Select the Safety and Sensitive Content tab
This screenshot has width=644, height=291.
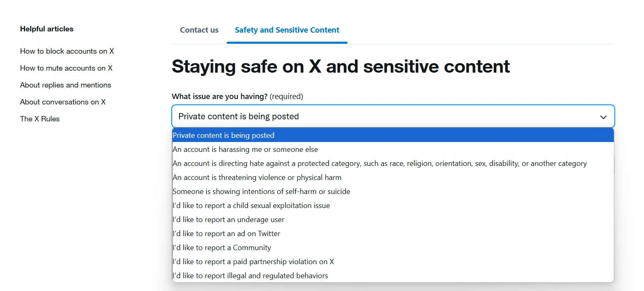coord(287,30)
